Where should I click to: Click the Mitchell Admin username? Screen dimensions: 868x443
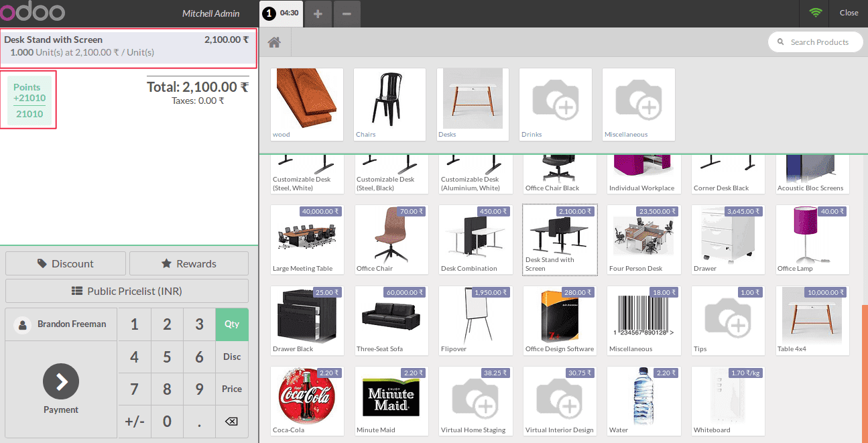click(x=211, y=13)
